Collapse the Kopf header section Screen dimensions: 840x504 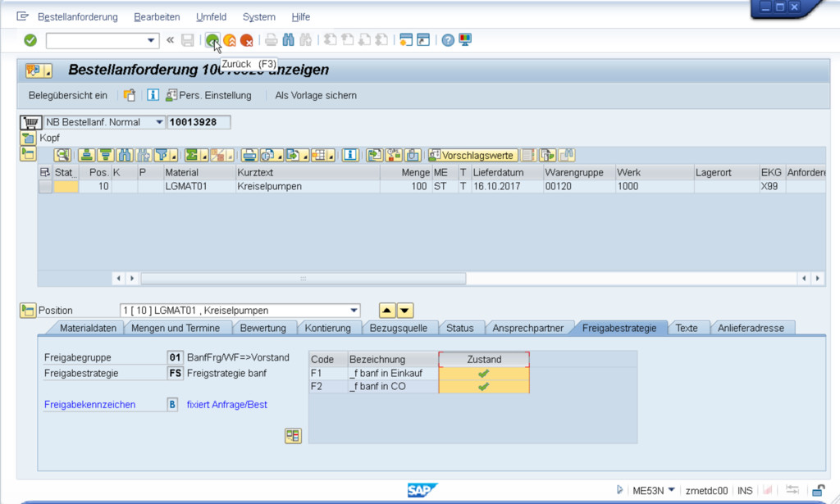pyautogui.click(x=28, y=138)
